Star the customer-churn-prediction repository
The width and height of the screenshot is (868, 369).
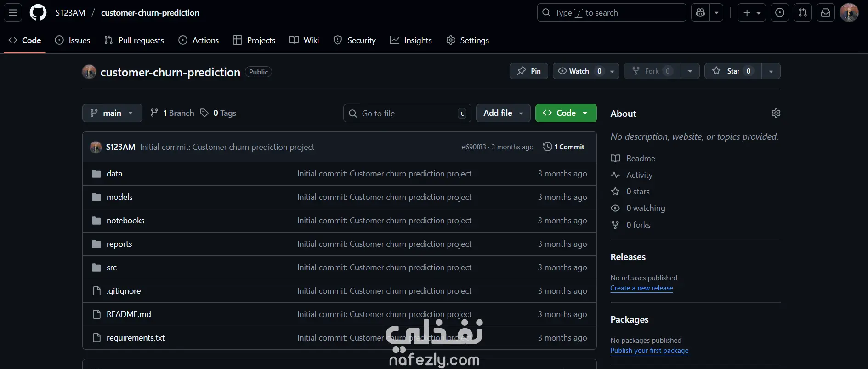pyautogui.click(x=733, y=71)
